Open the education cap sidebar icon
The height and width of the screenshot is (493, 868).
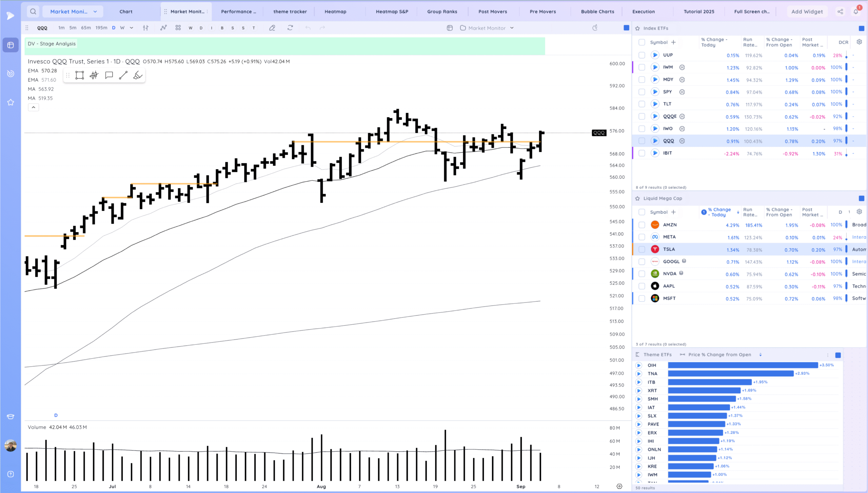pos(11,417)
